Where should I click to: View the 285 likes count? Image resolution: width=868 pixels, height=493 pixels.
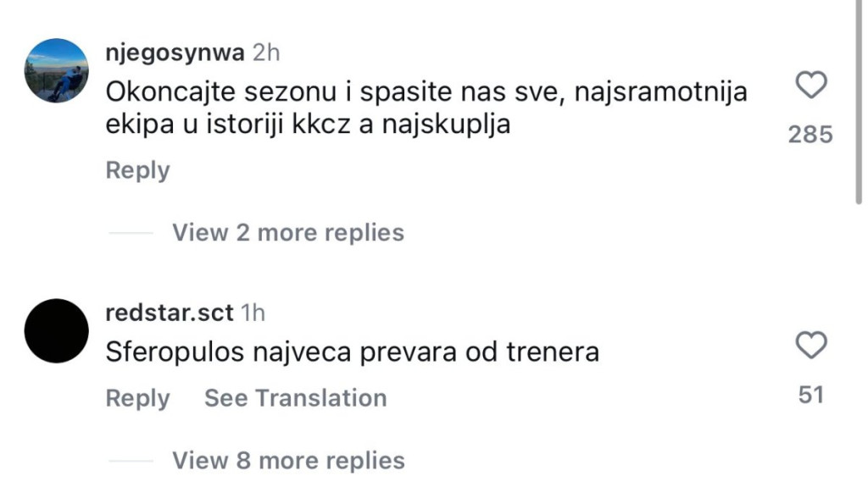[810, 134]
